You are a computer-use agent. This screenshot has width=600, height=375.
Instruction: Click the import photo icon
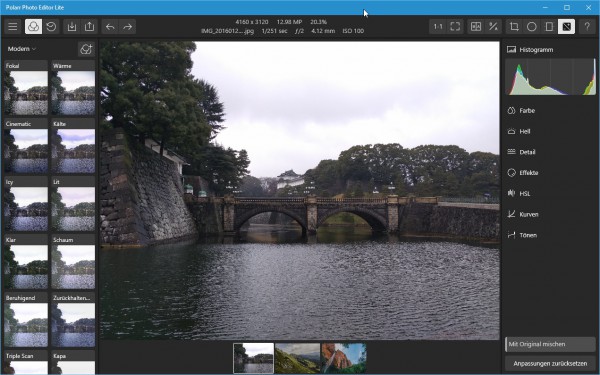tap(72, 26)
